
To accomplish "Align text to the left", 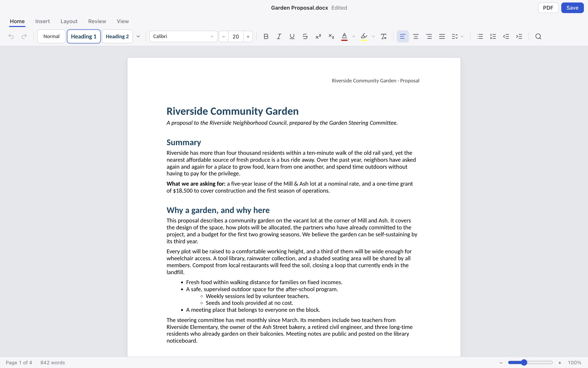I will tap(403, 36).
